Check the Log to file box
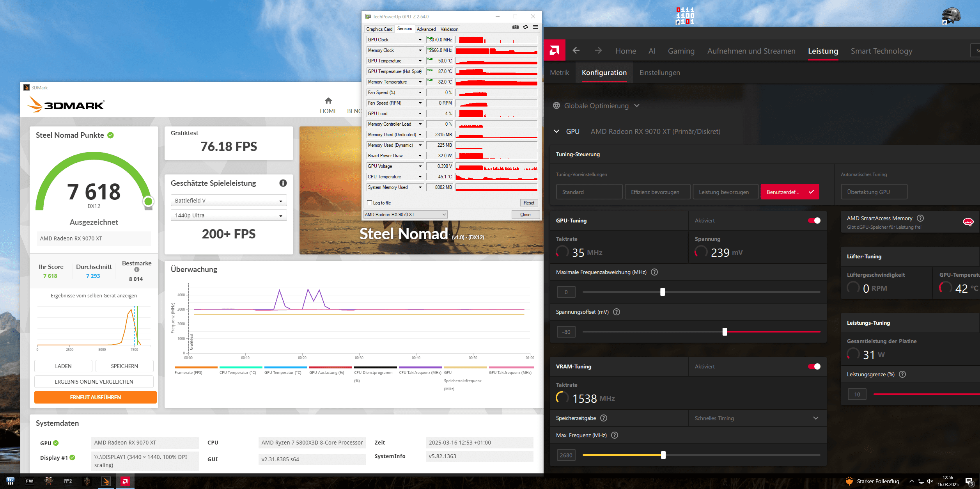The width and height of the screenshot is (980, 489). tap(370, 203)
